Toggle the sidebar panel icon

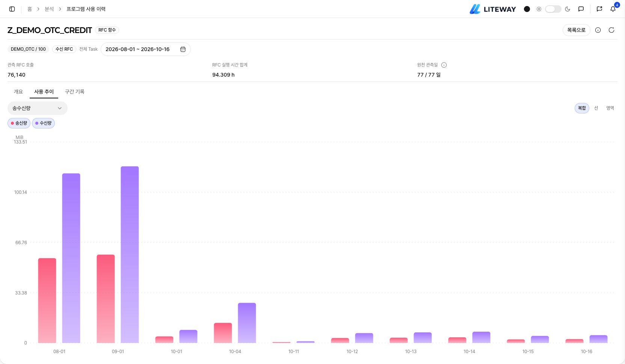(x=12, y=9)
